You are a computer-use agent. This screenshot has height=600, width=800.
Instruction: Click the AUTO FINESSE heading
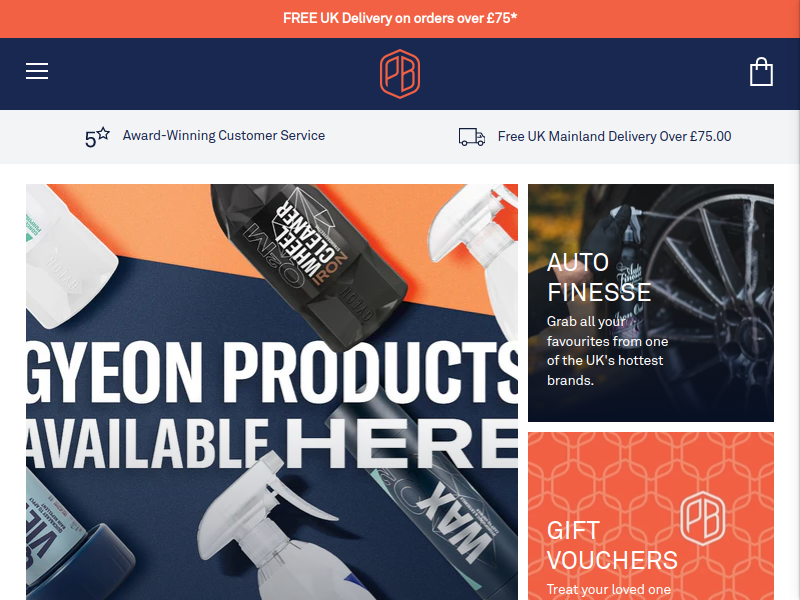pyautogui.click(x=598, y=278)
